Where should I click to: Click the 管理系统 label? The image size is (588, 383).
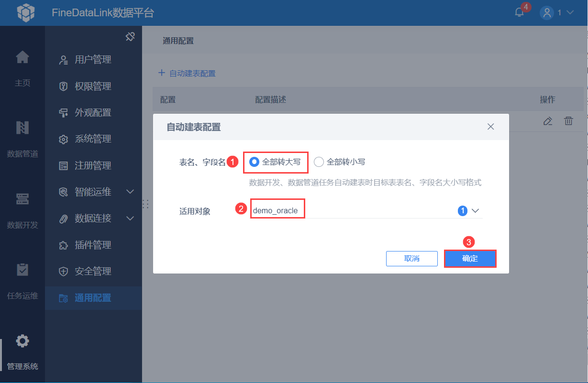click(x=22, y=367)
